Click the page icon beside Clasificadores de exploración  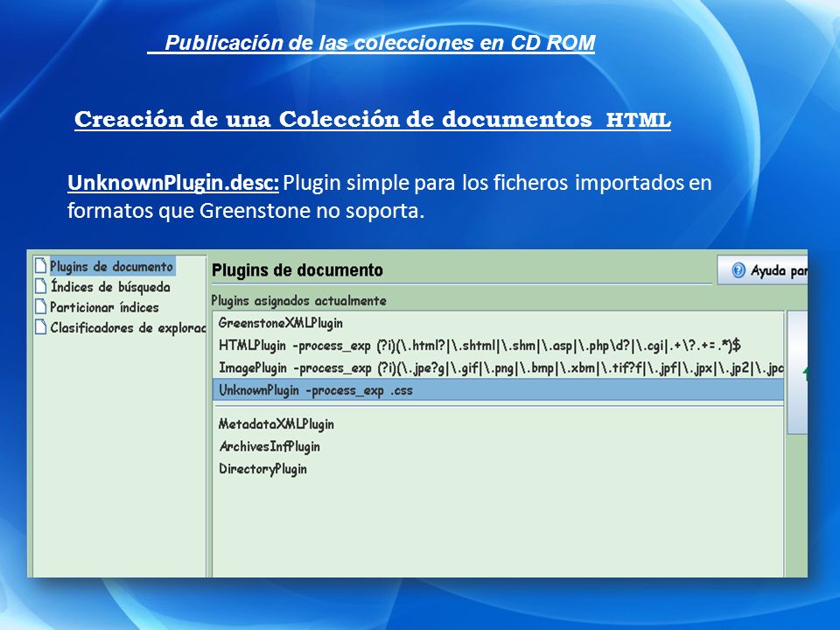click(41, 326)
